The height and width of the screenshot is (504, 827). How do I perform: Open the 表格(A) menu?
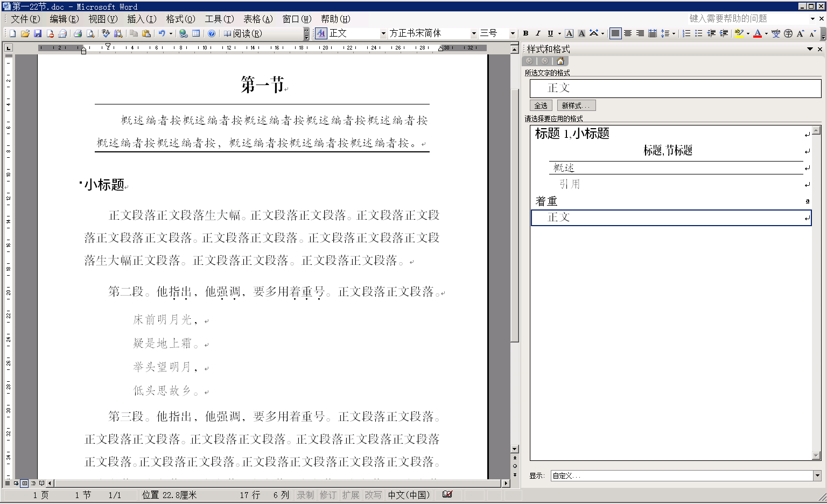tap(258, 19)
